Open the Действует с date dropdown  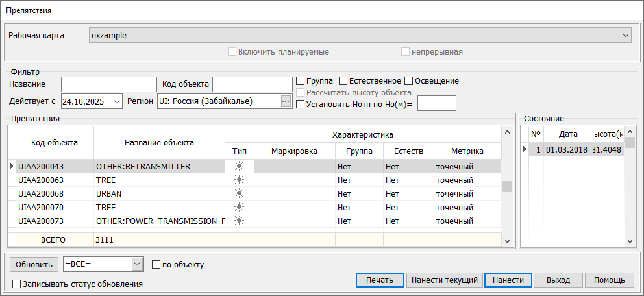116,101
